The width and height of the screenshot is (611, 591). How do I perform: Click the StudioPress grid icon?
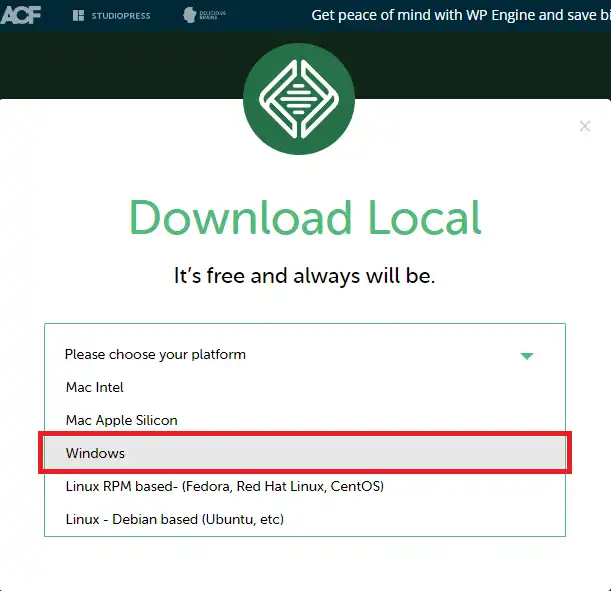[x=78, y=16]
